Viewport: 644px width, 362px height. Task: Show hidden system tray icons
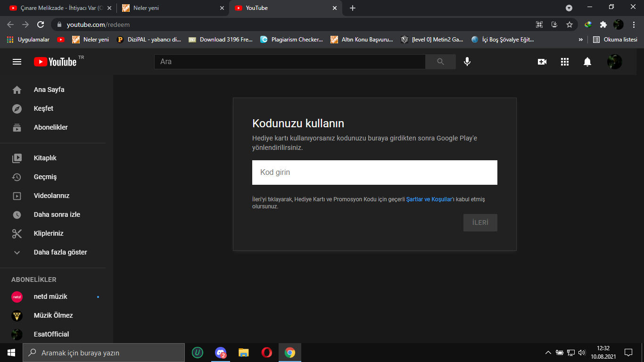click(548, 353)
